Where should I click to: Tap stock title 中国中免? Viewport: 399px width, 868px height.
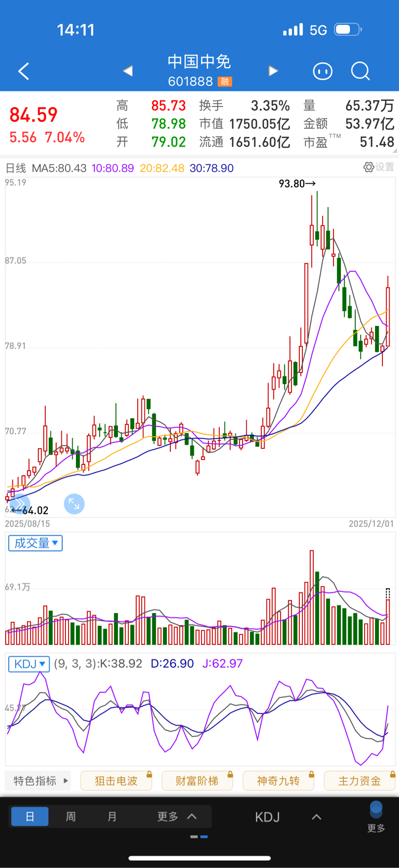pos(199,61)
